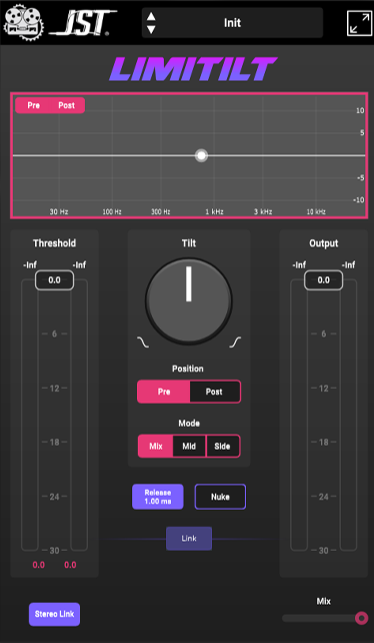Click the expand window size icon
The height and width of the screenshot is (643, 374).
359,23
